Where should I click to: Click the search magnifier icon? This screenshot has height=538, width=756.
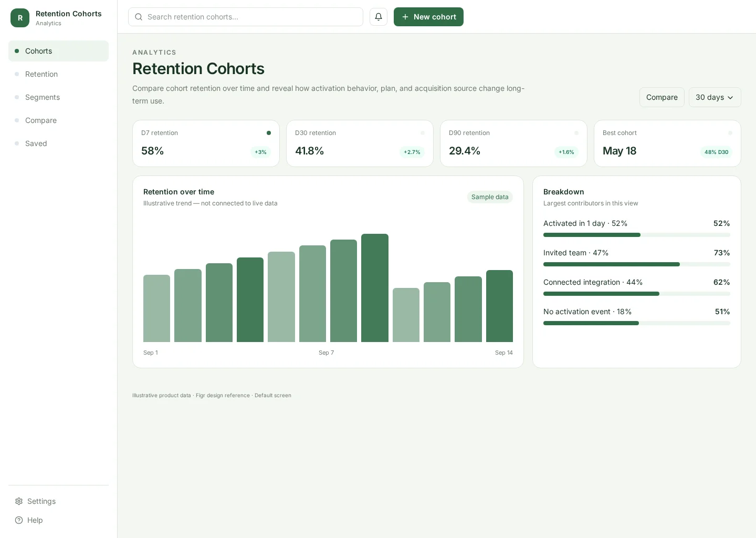(x=139, y=17)
